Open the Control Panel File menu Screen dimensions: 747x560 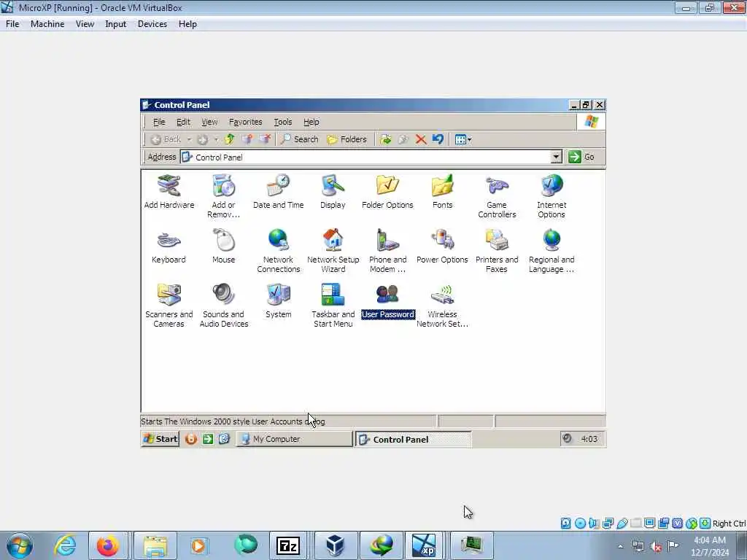tap(158, 122)
